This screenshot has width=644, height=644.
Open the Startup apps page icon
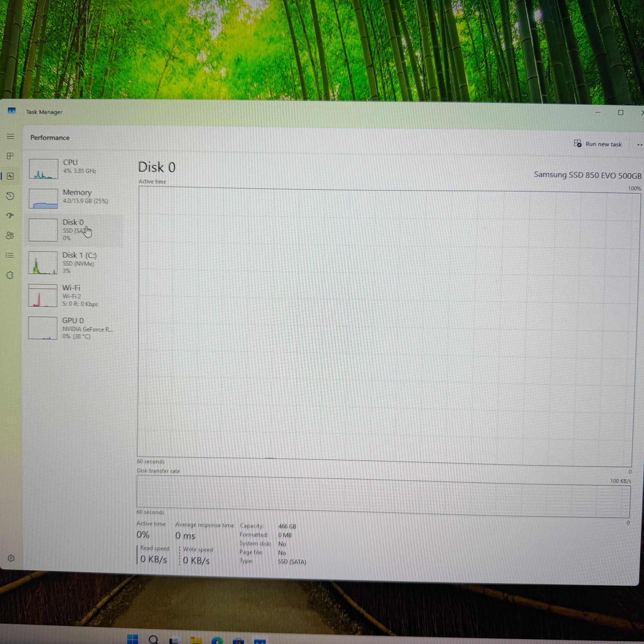click(10, 216)
